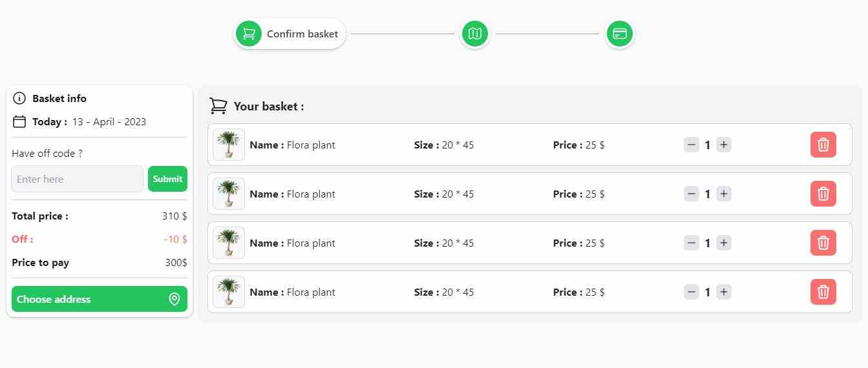Increase quantity of the fourth Flora plant
This screenshot has height=368, width=868.
(724, 292)
